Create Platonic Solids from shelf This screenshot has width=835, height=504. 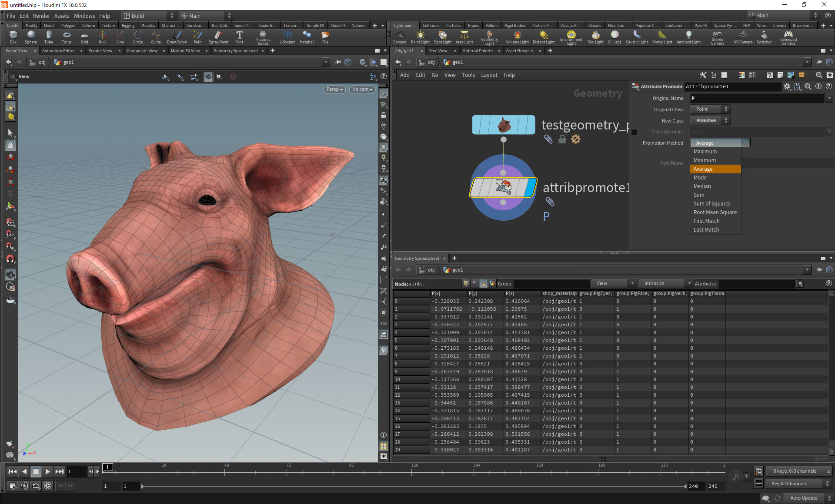(x=263, y=38)
